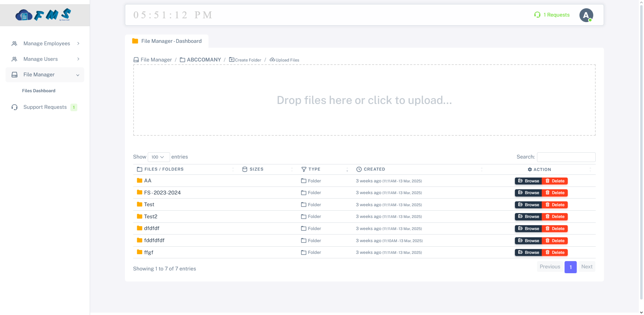Click the File Manager drive icon in sidebar

(14, 75)
